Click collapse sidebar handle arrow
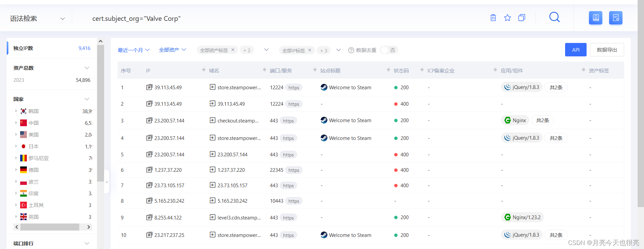644x249 pixels. (107, 182)
